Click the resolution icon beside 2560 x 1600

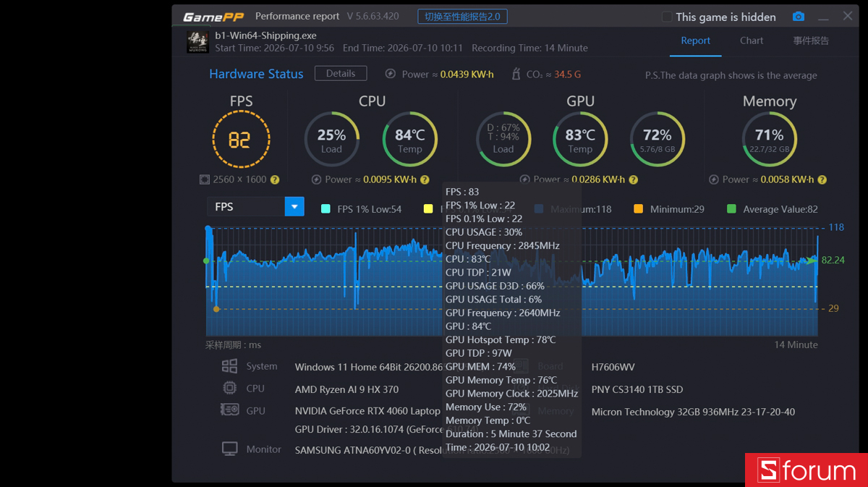[x=205, y=179]
